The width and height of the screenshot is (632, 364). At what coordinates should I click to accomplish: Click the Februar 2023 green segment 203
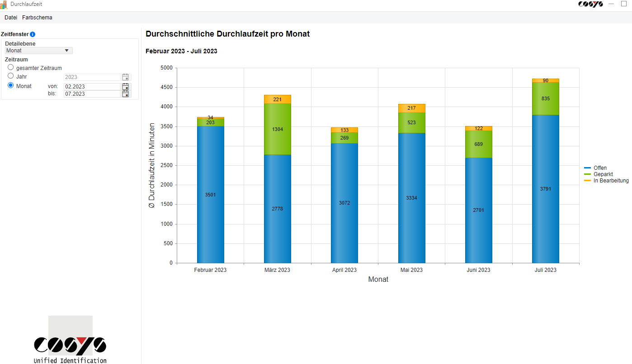click(211, 122)
